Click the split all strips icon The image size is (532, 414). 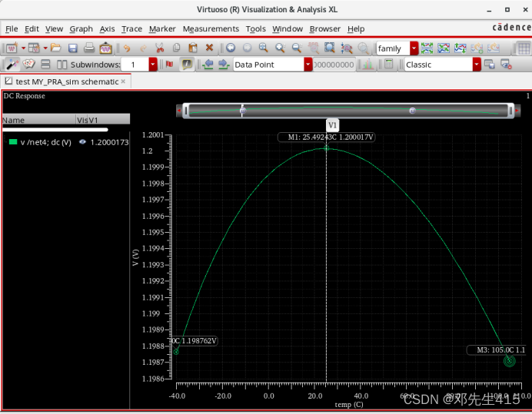(x=427, y=48)
